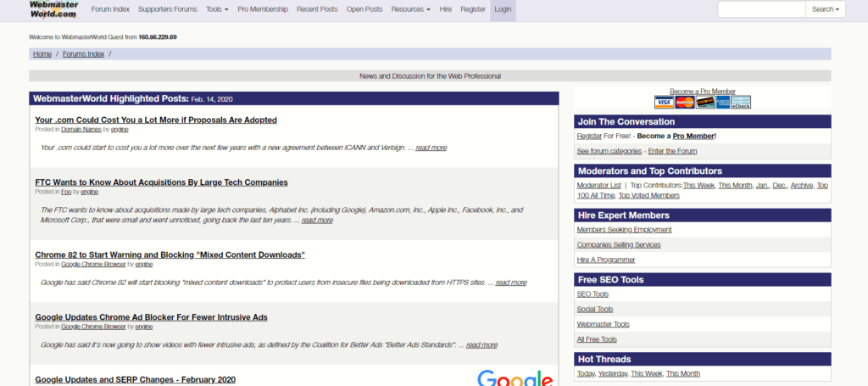Viewport: 868px width, 386px height.
Task: Click the Home breadcrumb link
Action: pyautogui.click(x=42, y=54)
